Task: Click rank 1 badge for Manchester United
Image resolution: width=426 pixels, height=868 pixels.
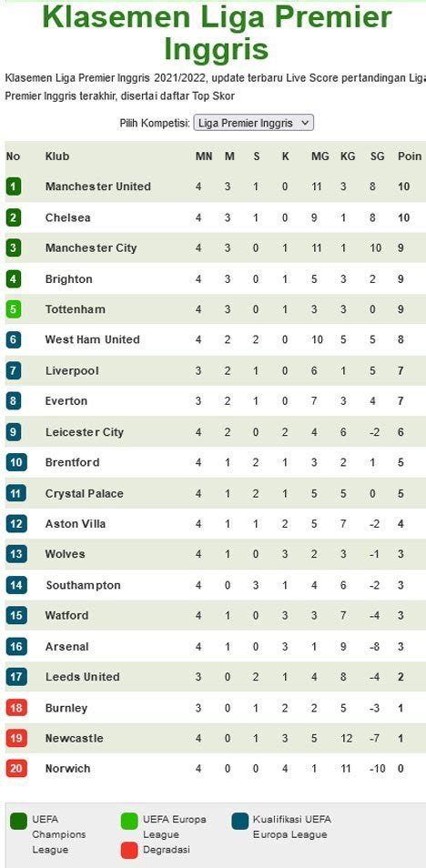Action: (x=14, y=187)
